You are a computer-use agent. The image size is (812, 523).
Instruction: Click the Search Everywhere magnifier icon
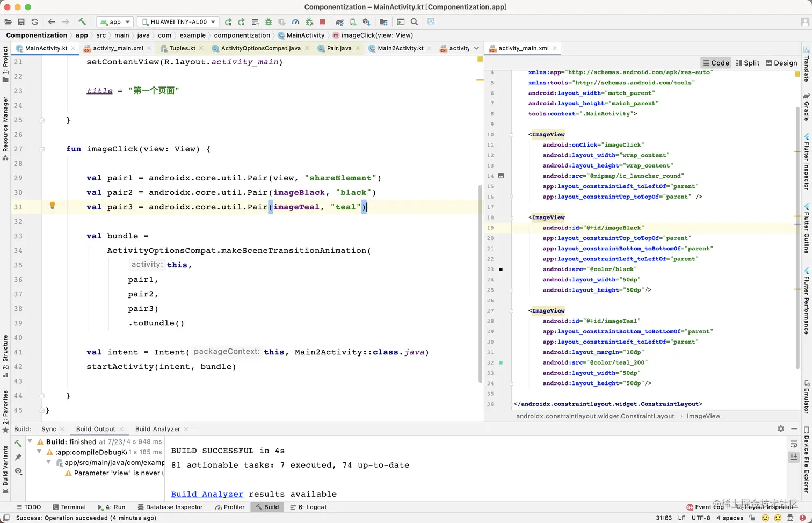414,22
